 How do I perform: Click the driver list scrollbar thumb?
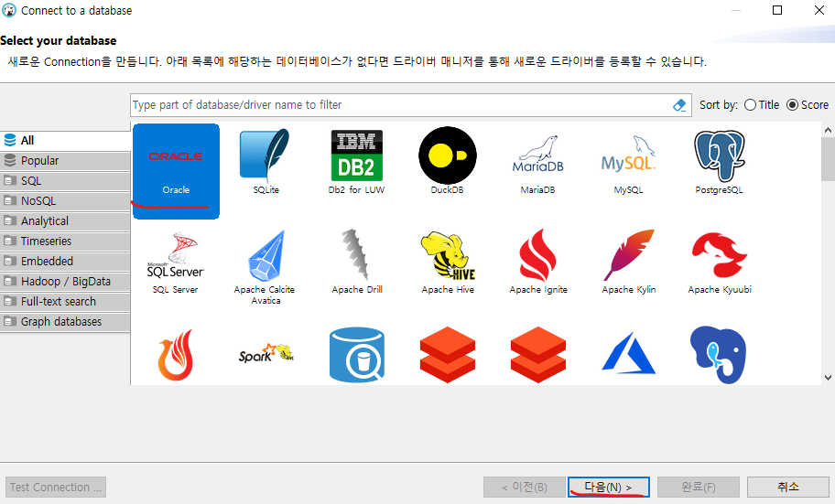(828, 160)
